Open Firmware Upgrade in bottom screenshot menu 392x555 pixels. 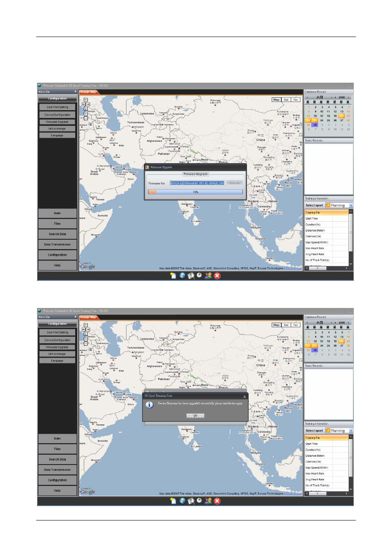pyautogui.click(x=58, y=347)
